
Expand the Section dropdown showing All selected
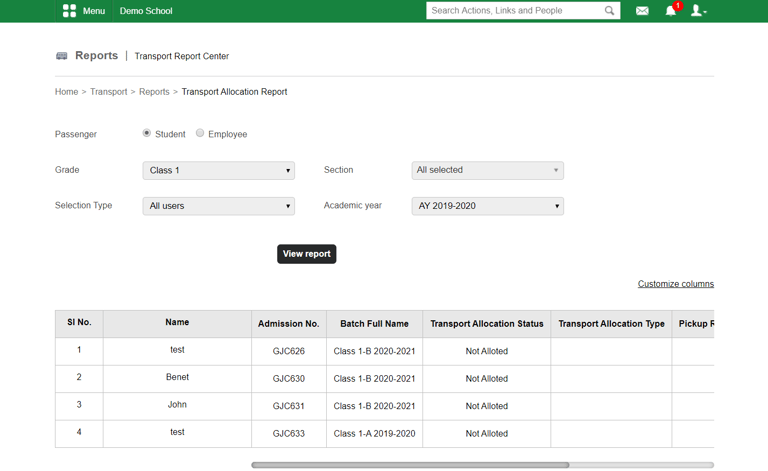(x=487, y=171)
